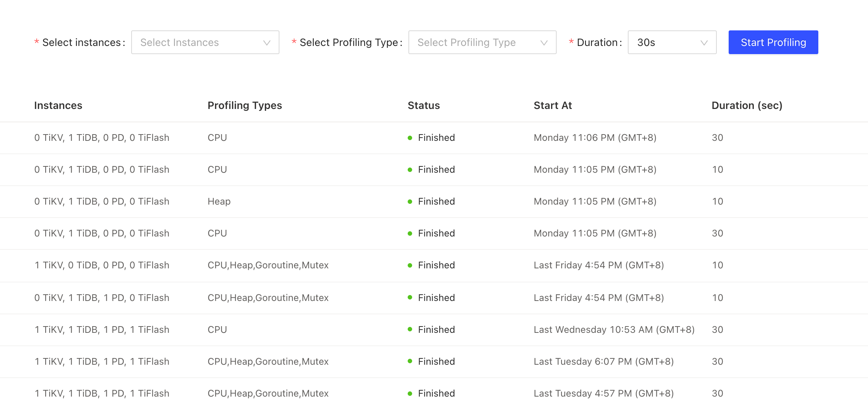This screenshot has width=868, height=404.
Task: Click chevron arrow in Profiling Type box
Action: [544, 43]
